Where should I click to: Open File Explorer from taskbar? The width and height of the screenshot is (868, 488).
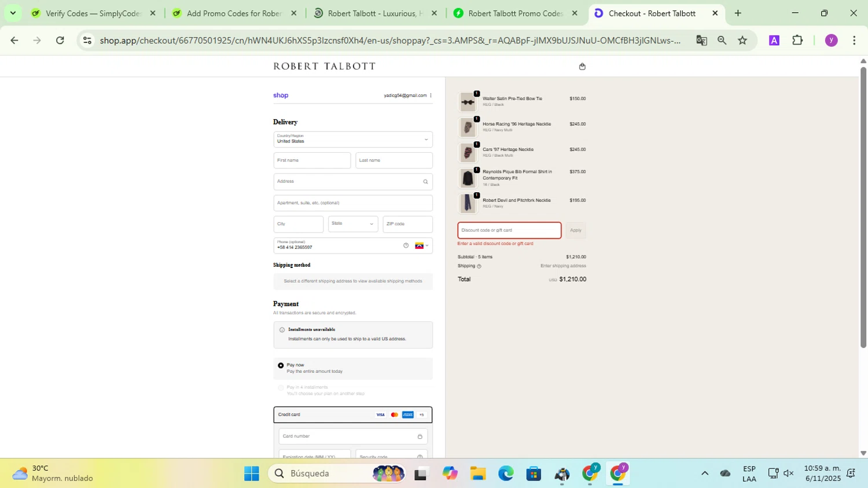[x=477, y=474]
